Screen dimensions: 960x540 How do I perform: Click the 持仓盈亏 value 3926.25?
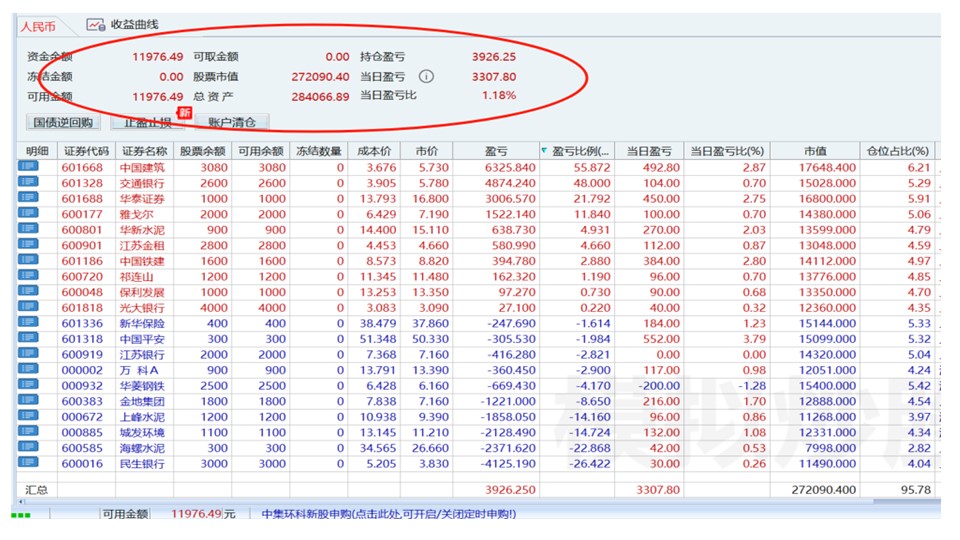tap(493, 56)
